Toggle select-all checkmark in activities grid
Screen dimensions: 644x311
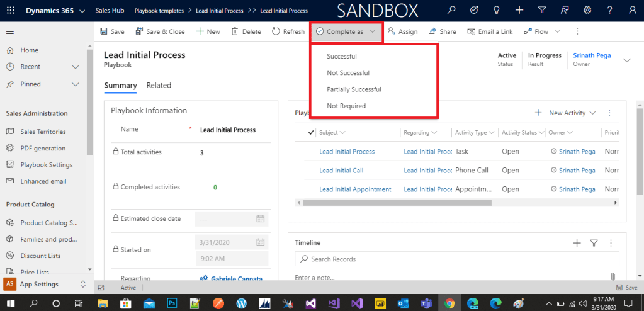pos(311,133)
